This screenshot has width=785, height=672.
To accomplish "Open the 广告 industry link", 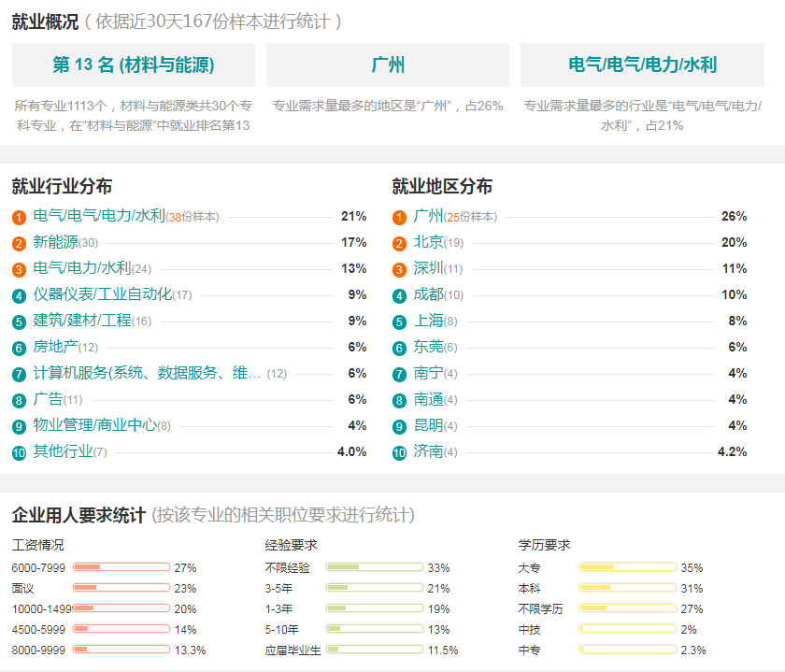I will (x=48, y=399).
